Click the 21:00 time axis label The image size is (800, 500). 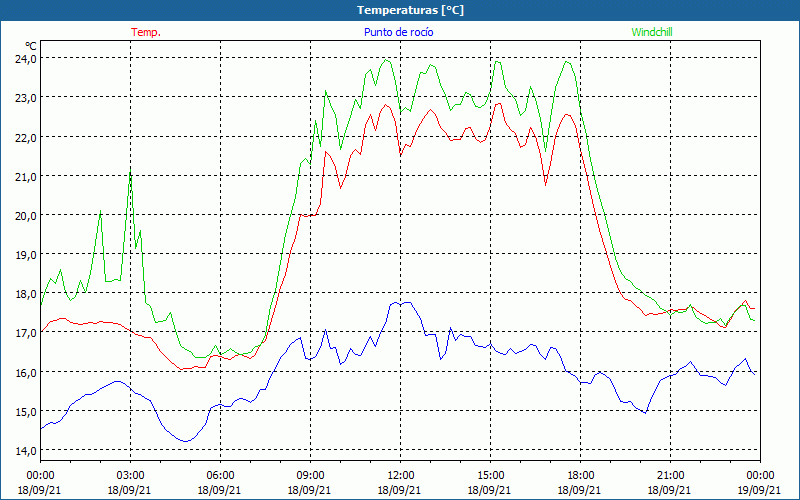[x=670, y=476]
